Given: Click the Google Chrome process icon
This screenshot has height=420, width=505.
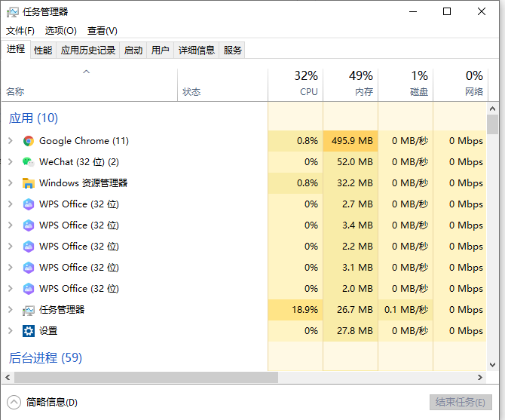Looking at the screenshot, I should pyautogui.click(x=29, y=141).
